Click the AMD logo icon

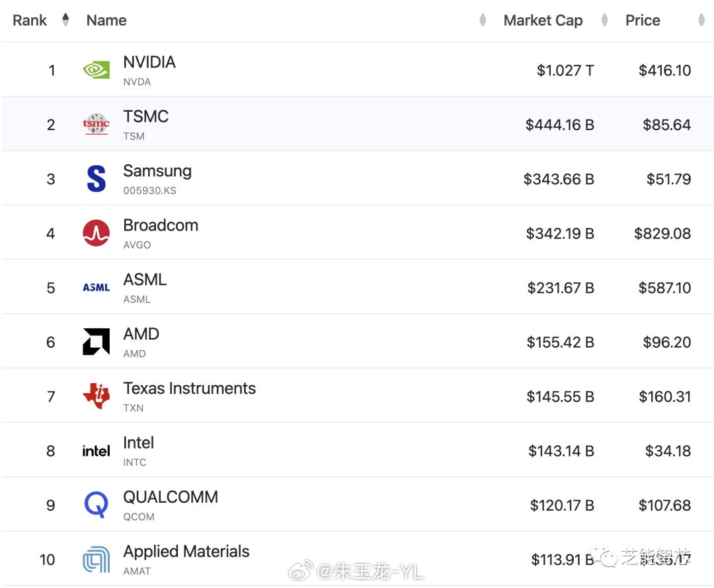pyautogui.click(x=97, y=342)
